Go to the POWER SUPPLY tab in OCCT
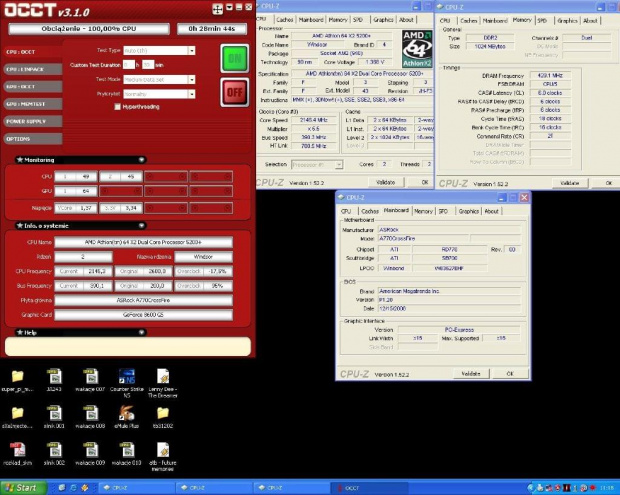This screenshot has height=495, width=620. (x=32, y=121)
